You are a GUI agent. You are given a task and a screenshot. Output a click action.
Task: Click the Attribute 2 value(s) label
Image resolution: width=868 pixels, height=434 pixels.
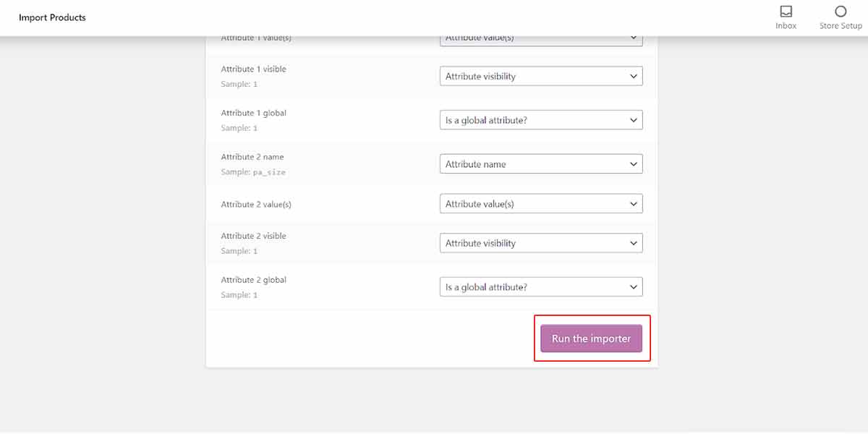pos(256,205)
